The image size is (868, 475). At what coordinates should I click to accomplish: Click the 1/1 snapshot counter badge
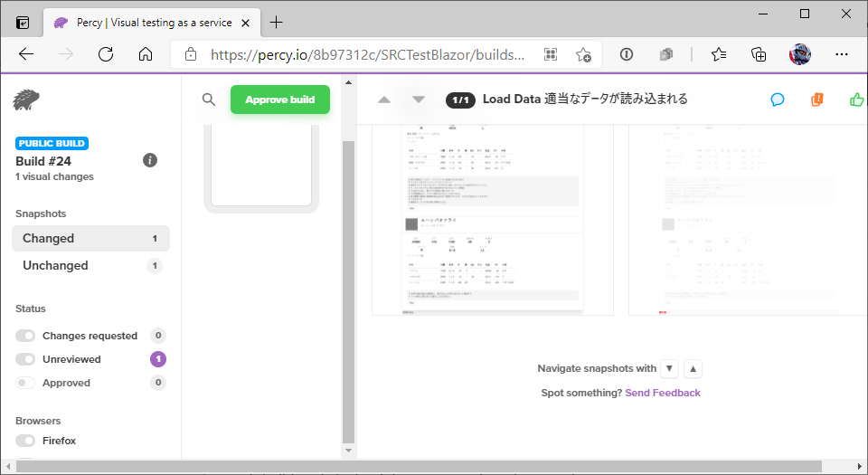click(x=460, y=100)
